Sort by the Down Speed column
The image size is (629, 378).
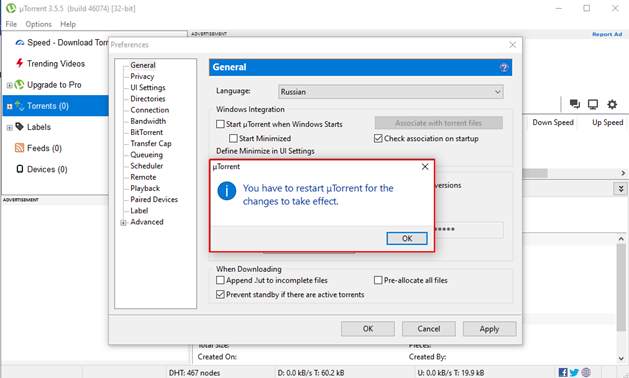tap(553, 122)
